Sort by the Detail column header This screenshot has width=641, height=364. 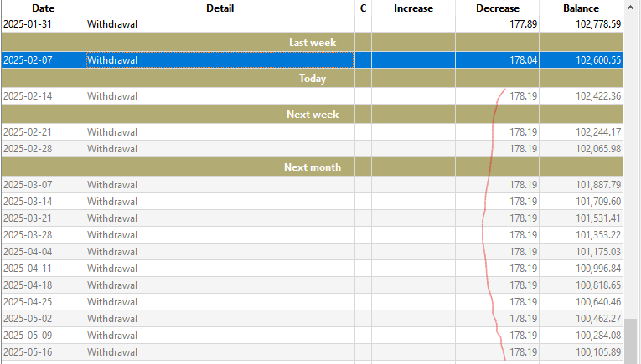click(x=220, y=8)
